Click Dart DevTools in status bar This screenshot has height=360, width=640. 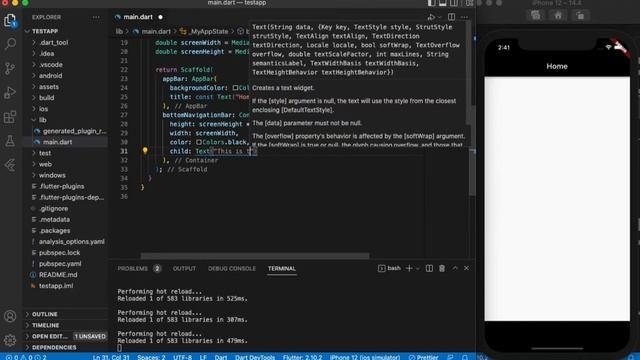point(255,357)
